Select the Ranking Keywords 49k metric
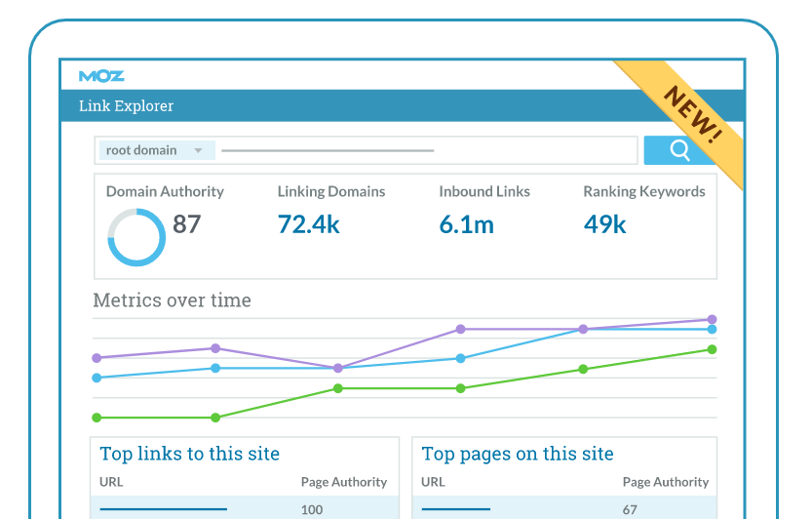Screen dimensions: 812x519 point(604,224)
